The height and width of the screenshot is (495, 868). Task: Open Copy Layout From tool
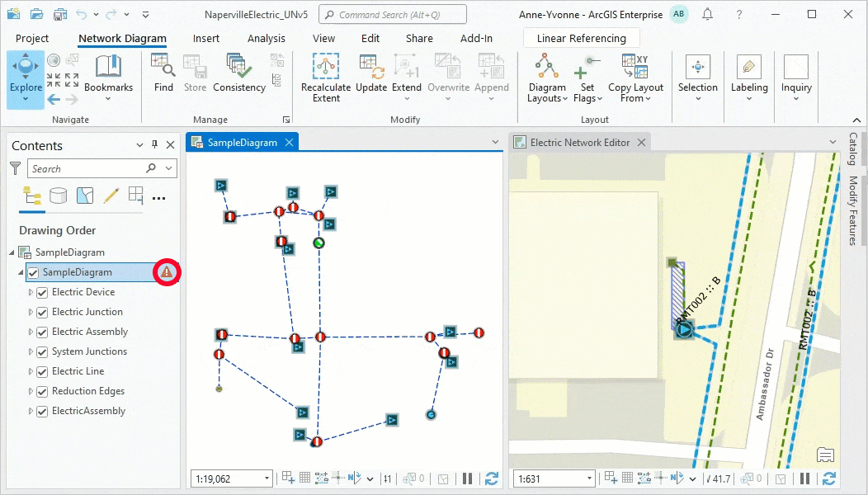[635, 78]
